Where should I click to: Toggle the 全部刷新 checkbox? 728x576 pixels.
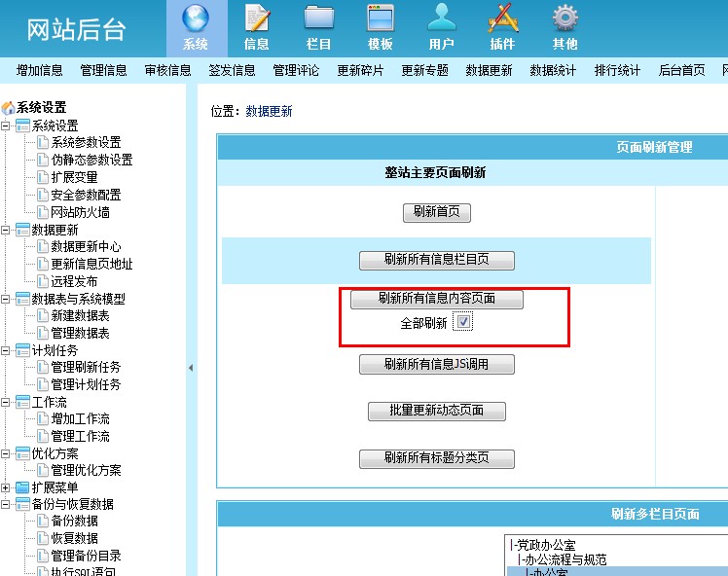point(464,323)
